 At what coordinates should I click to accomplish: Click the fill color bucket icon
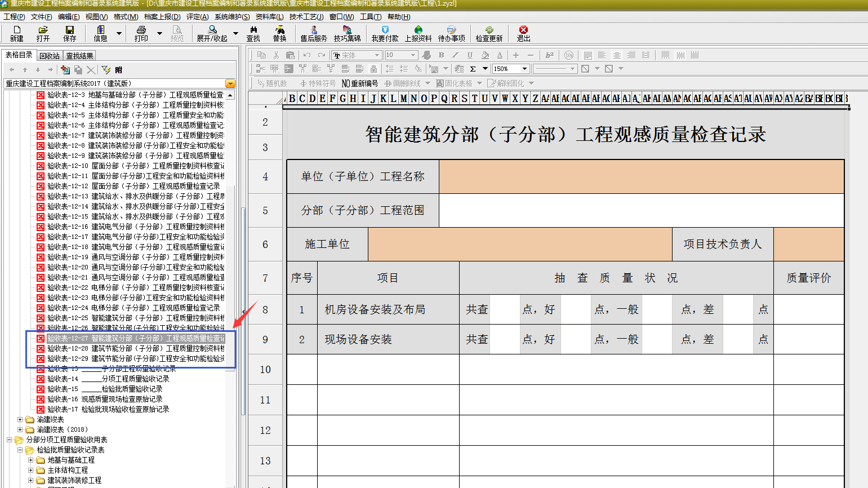click(x=485, y=55)
